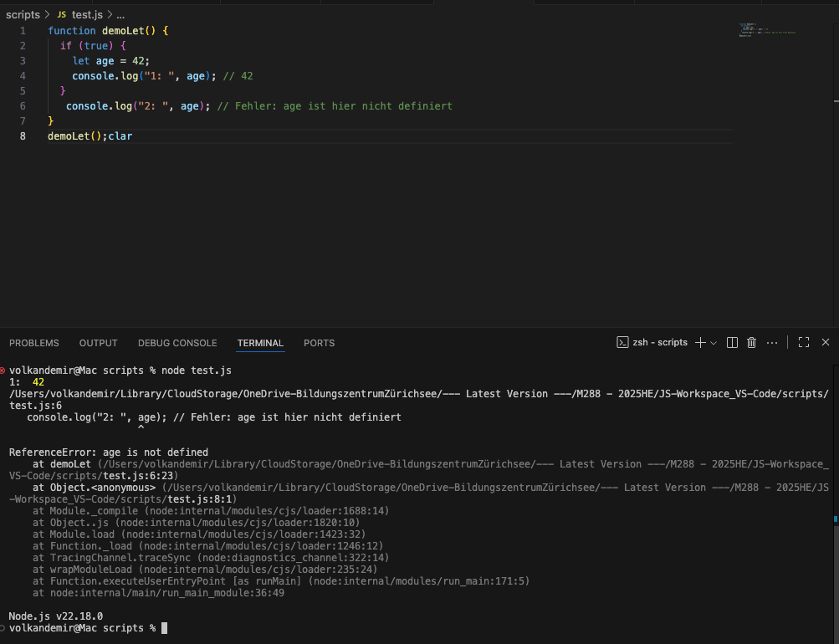Click the scripts breadcrumb folder
The height and width of the screenshot is (644, 839).
23,15
